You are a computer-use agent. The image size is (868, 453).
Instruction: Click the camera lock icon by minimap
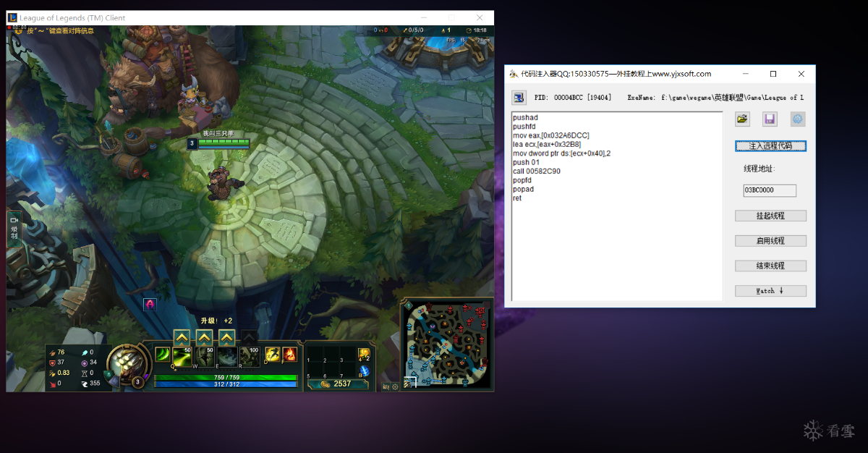click(385, 386)
